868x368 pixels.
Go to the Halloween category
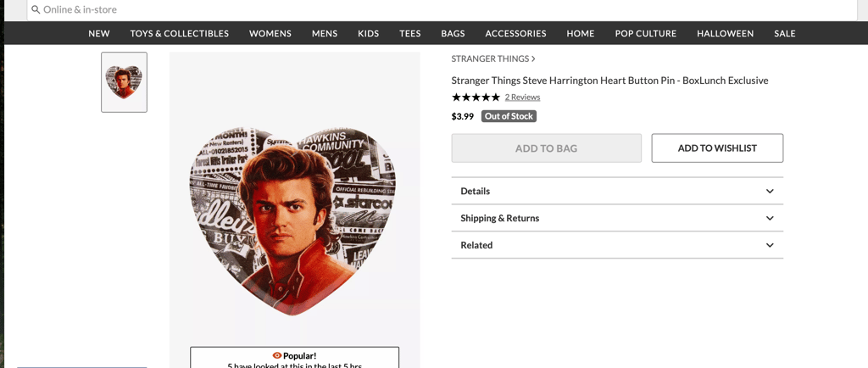coord(725,34)
